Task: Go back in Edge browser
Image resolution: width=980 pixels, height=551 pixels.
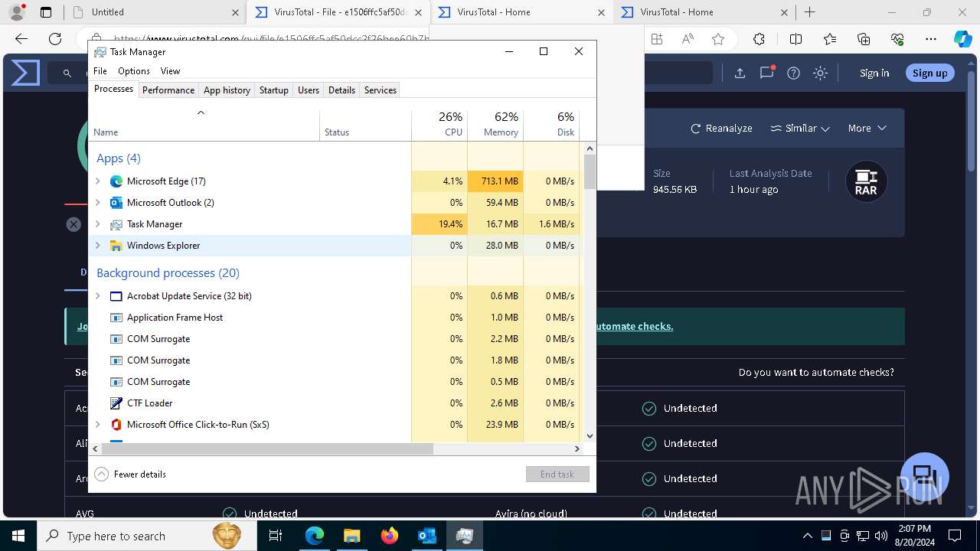Action: click(21, 39)
